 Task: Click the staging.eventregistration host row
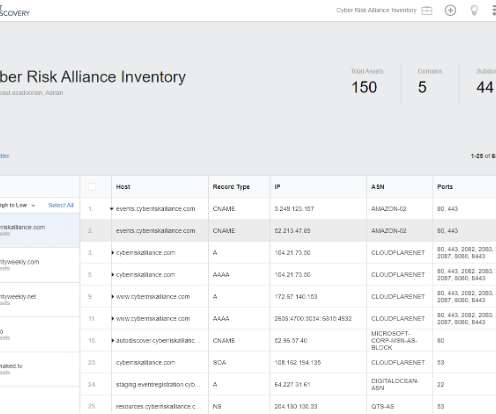(x=158, y=384)
